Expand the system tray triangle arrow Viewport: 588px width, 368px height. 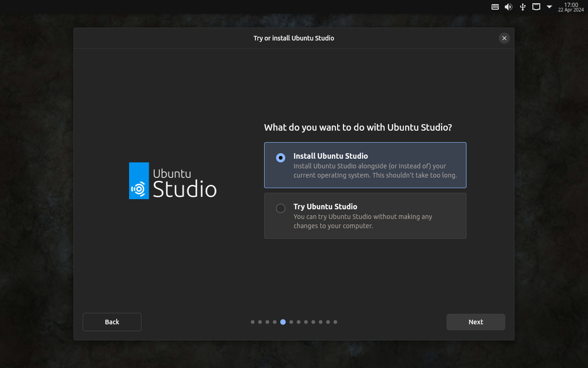click(x=549, y=7)
